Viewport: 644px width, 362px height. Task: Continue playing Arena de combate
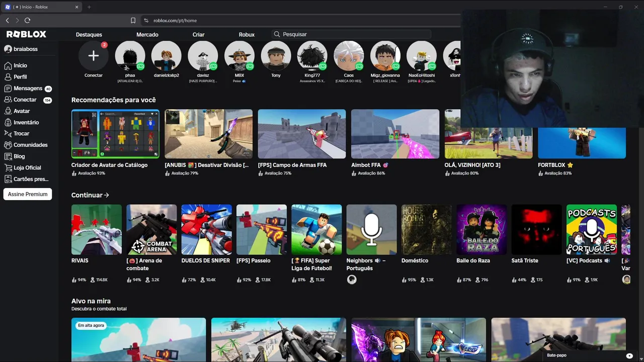(151, 229)
